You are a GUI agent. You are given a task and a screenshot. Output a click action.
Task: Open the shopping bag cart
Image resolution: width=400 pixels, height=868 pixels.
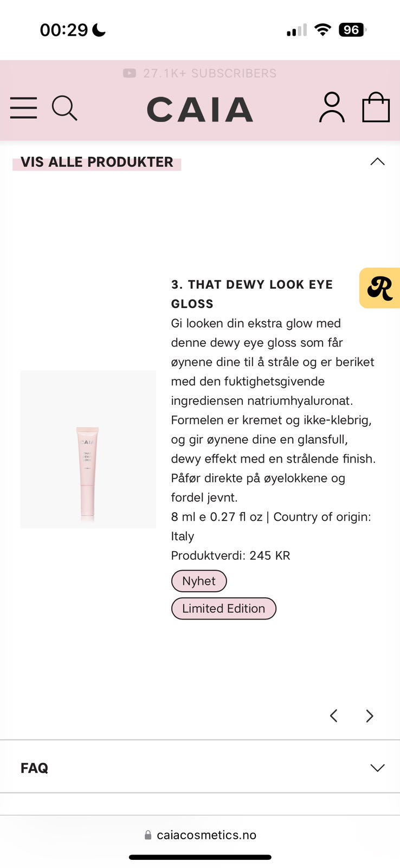[x=376, y=107]
